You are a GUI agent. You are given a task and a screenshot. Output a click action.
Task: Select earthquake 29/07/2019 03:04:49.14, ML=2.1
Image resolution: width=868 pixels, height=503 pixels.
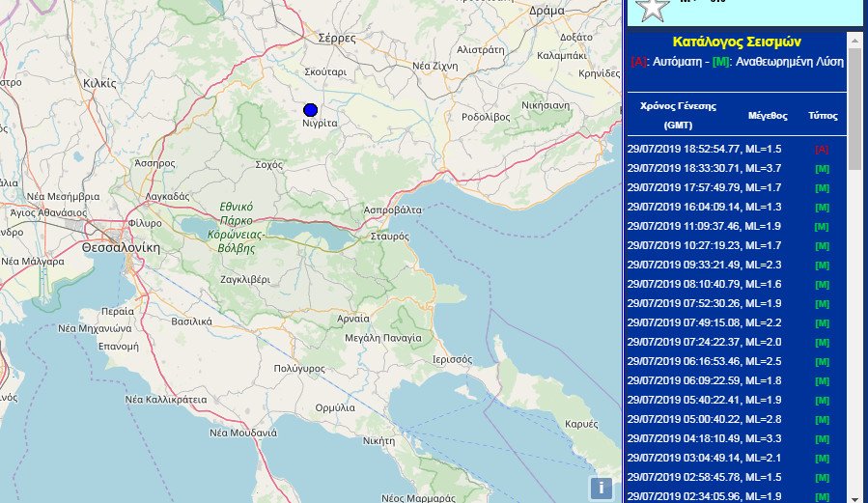(704, 458)
